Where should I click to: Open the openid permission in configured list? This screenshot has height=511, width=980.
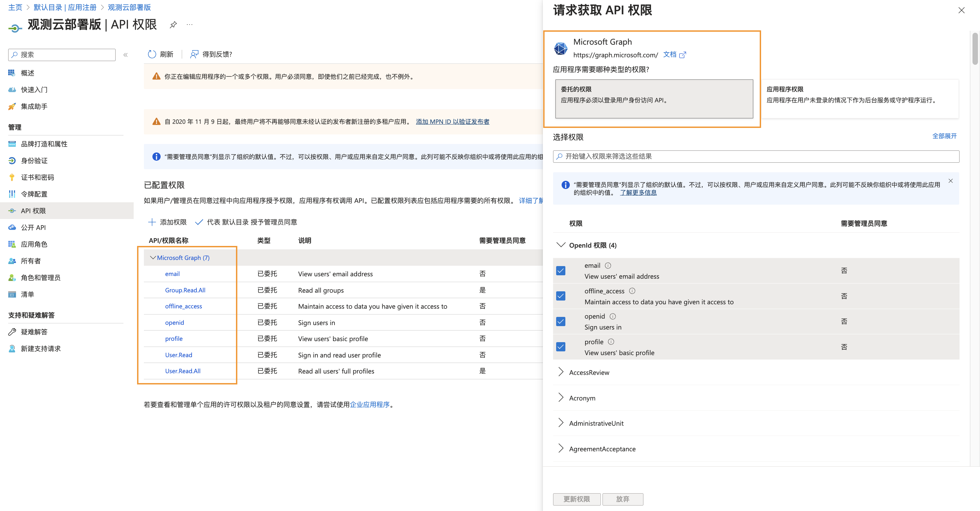click(174, 323)
